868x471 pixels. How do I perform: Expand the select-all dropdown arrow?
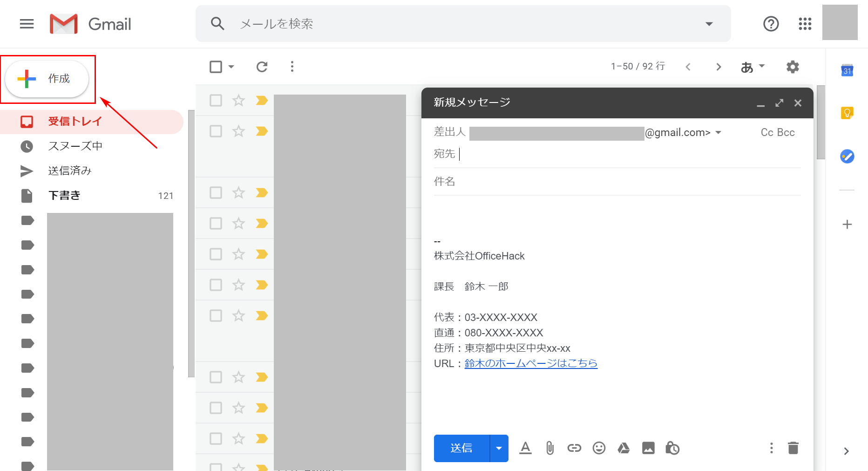tap(231, 67)
